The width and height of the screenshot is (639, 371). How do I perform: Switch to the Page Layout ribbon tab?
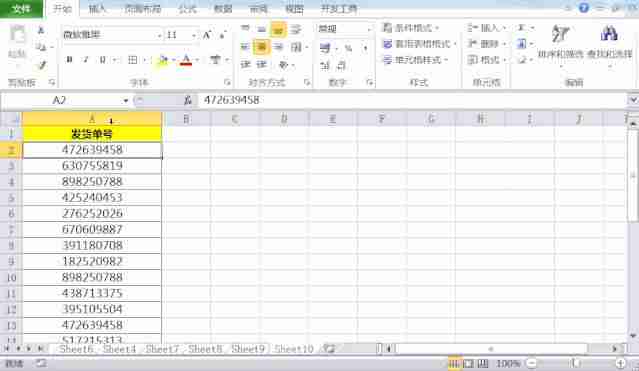coord(143,9)
